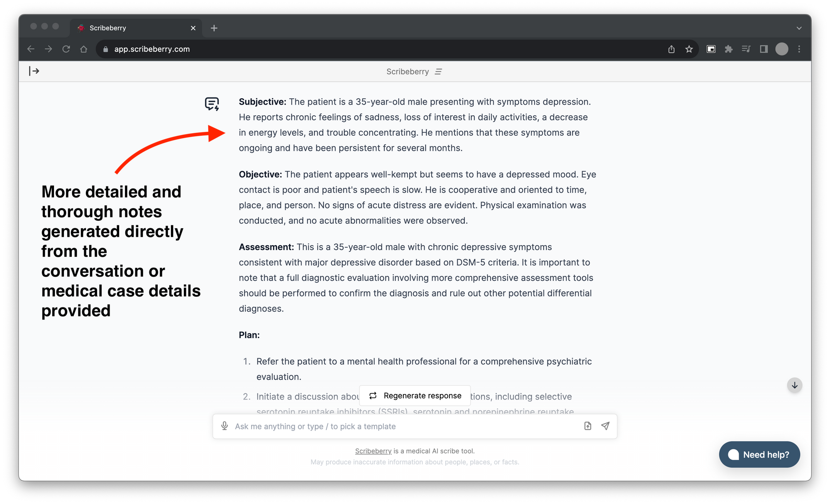The image size is (830, 504).
Task: Toggle the picture-in-picture icon in the toolbar
Action: (711, 49)
